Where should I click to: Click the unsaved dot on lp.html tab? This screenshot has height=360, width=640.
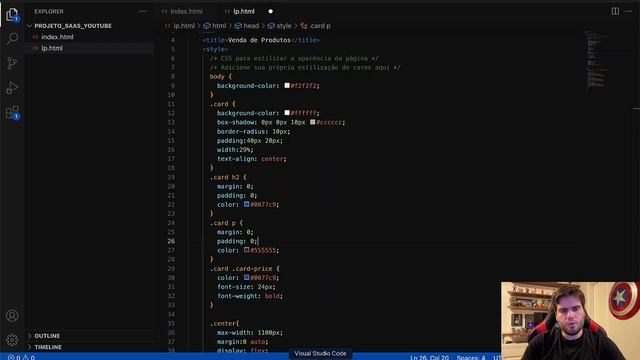[271, 11]
